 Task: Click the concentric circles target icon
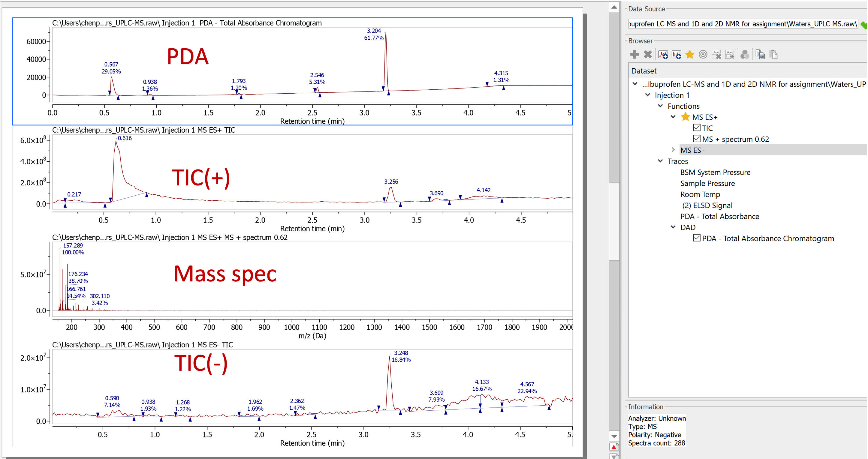703,54
